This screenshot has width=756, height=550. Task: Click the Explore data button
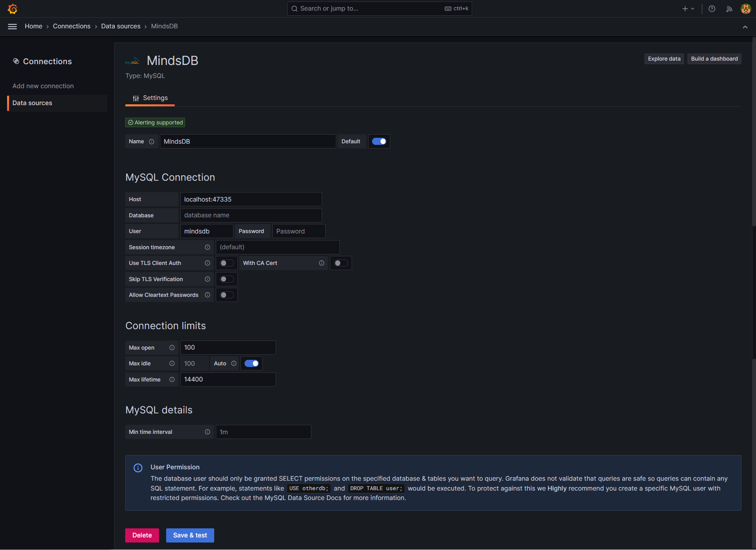point(664,59)
